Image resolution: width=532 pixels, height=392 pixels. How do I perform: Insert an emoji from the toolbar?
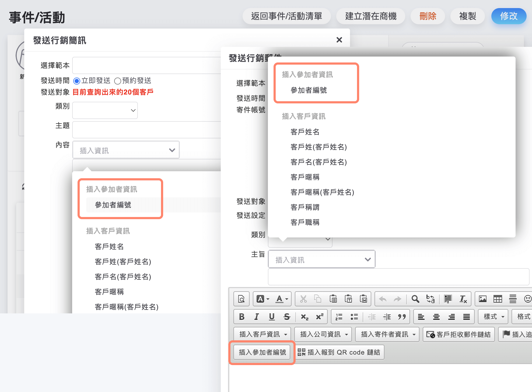click(x=528, y=299)
